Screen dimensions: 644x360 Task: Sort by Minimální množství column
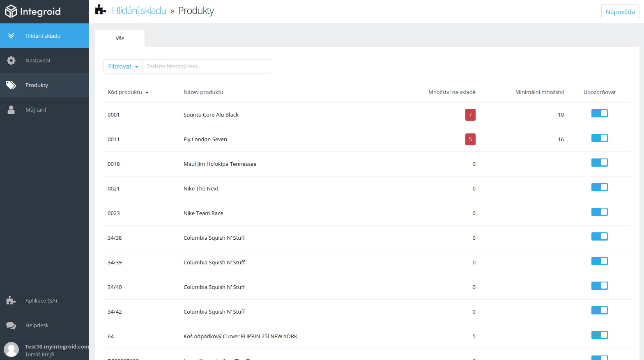tap(540, 92)
